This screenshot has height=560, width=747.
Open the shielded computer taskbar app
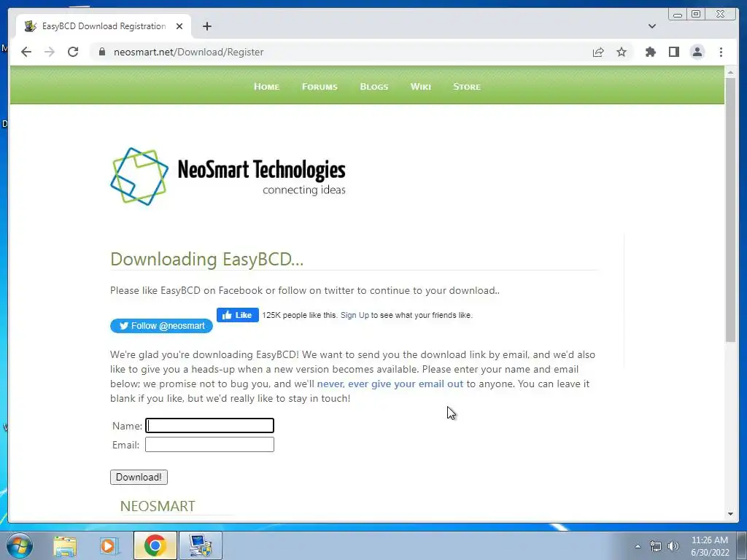coord(200,545)
